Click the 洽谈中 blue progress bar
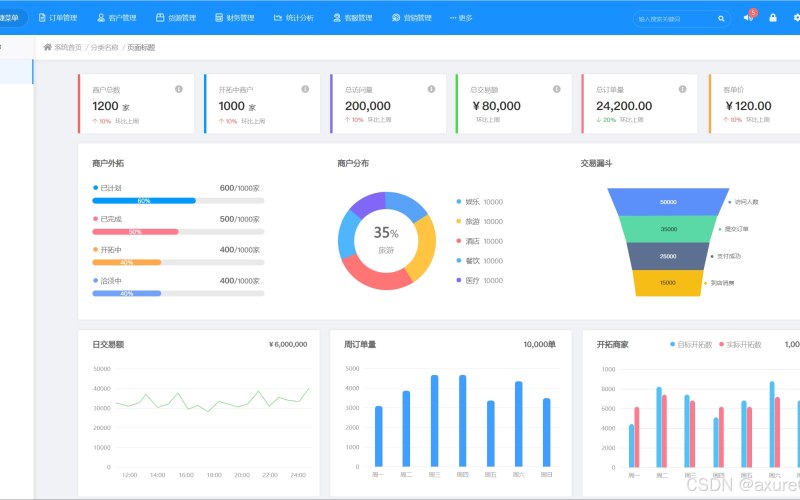Image resolution: width=800 pixels, height=500 pixels. [x=178, y=293]
